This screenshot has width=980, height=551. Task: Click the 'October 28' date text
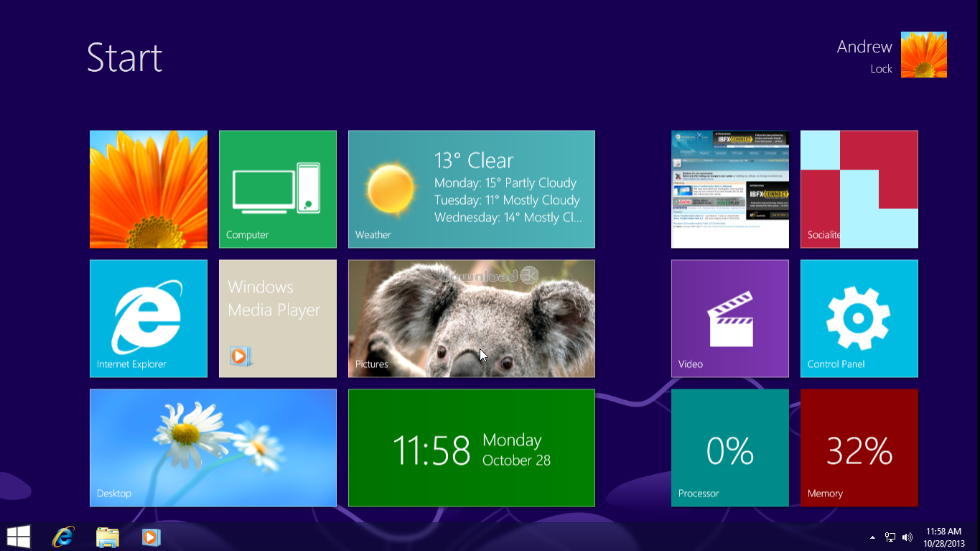tap(516, 460)
